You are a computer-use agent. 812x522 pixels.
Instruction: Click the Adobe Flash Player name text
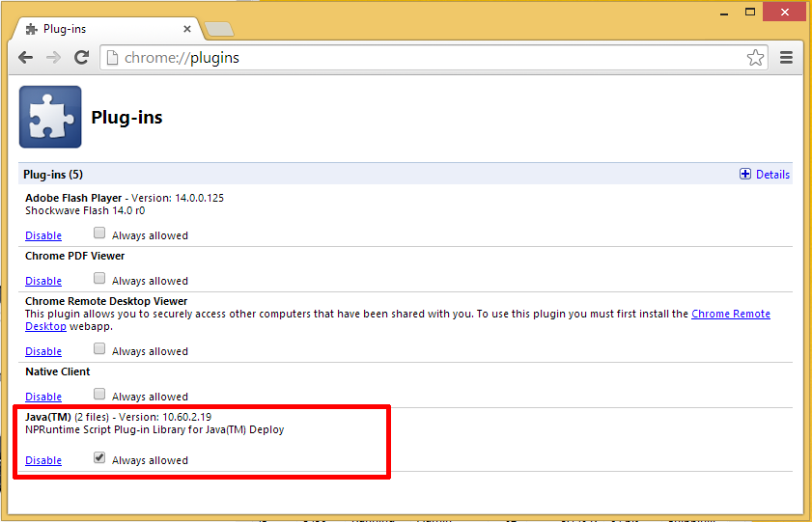click(73, 198)
